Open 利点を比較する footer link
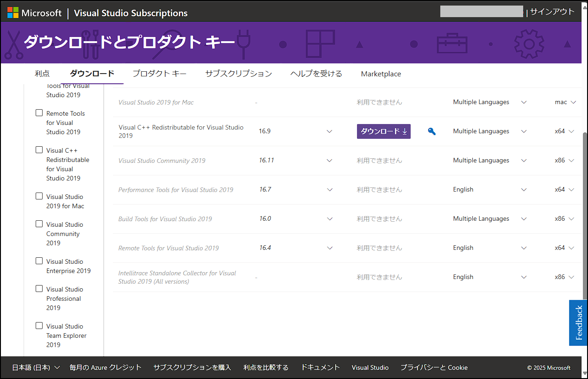 point(266,367)
